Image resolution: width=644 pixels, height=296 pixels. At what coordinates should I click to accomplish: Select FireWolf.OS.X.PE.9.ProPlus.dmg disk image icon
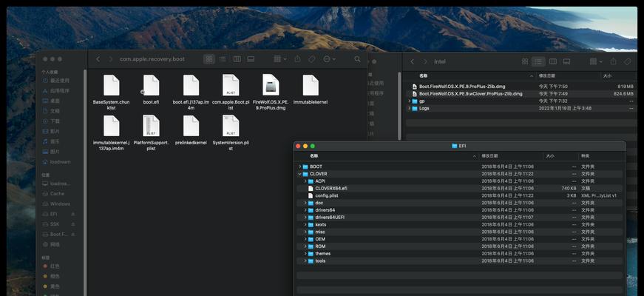(x=271, y=85)
